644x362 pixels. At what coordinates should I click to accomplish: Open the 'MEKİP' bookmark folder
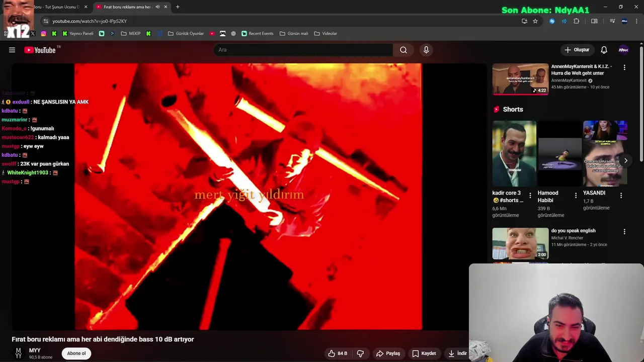[x=131, y=34]
